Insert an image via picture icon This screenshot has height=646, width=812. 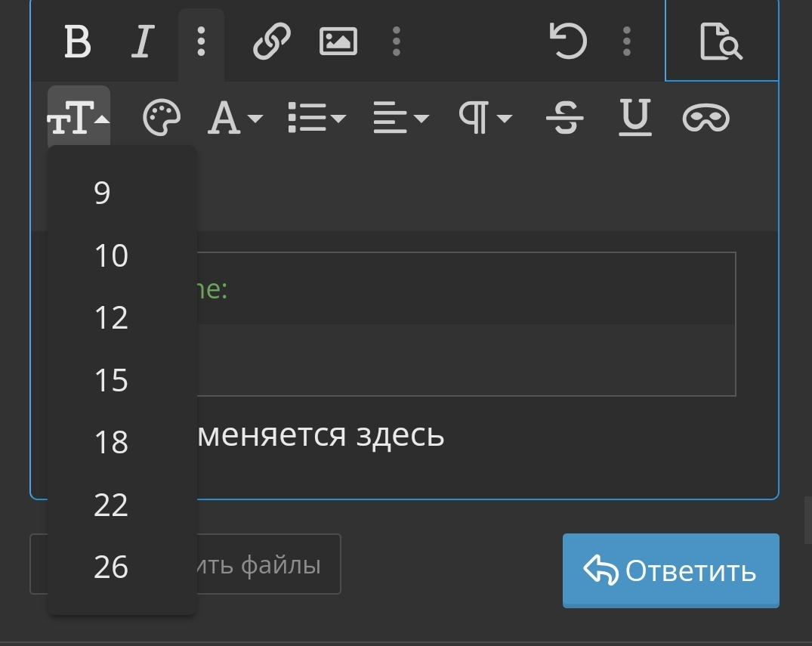338,41
